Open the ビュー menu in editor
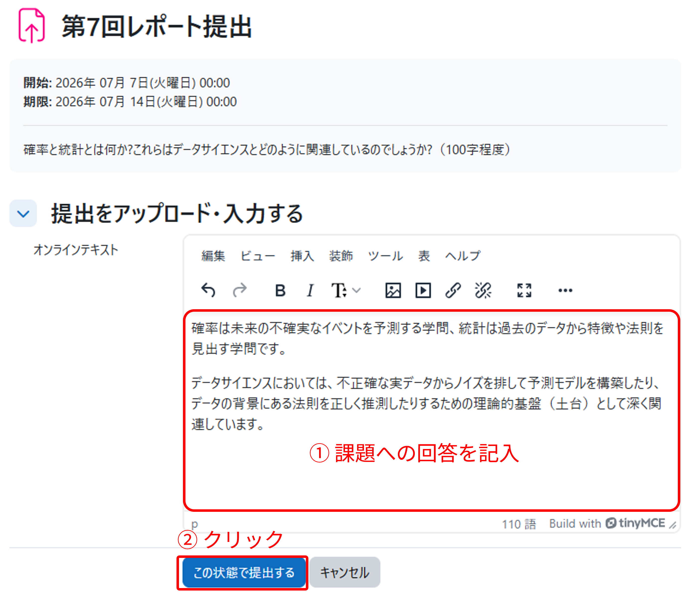The height and width of the screenshot is (603, 700). [258, 256]
